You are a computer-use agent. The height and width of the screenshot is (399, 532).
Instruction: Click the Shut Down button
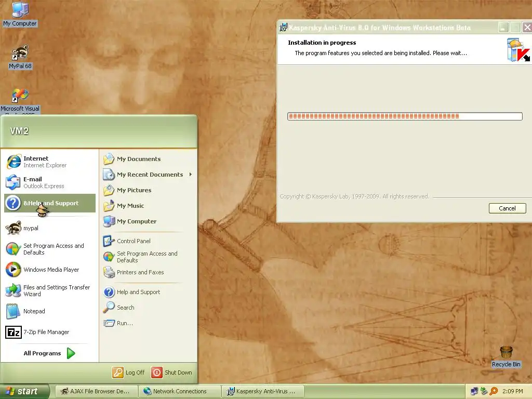[x=171, y=373]
